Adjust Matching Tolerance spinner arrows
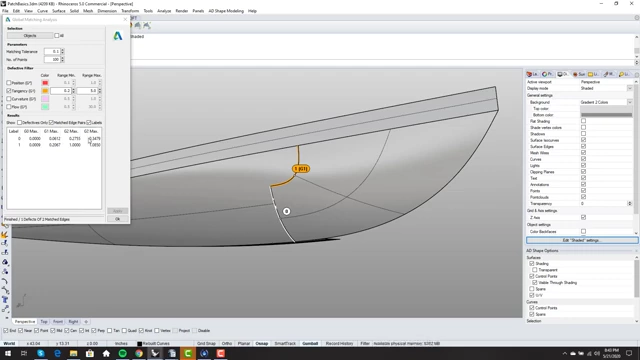Viewport: 640px width, 360px height. pos(62,51)
